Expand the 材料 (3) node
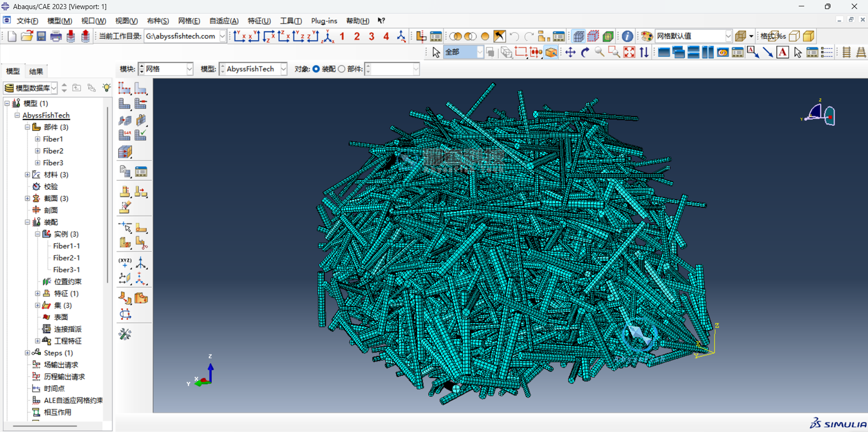Screen dimensions: 868x432 pyautogui.click(x=27, y=175)
